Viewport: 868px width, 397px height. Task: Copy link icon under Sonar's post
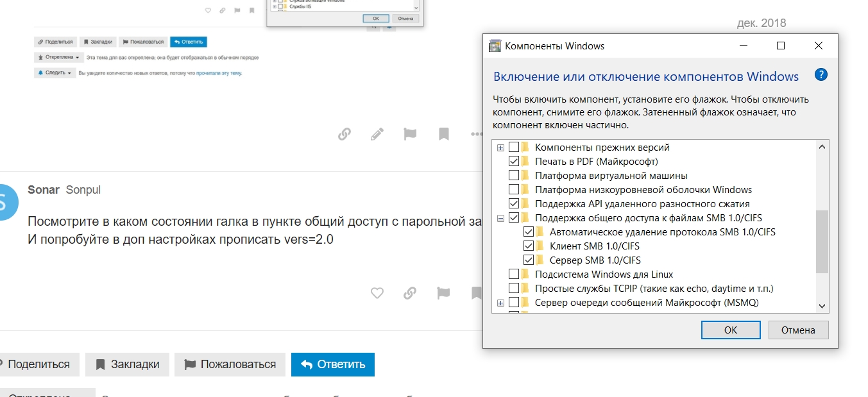(x=410, y=293)
